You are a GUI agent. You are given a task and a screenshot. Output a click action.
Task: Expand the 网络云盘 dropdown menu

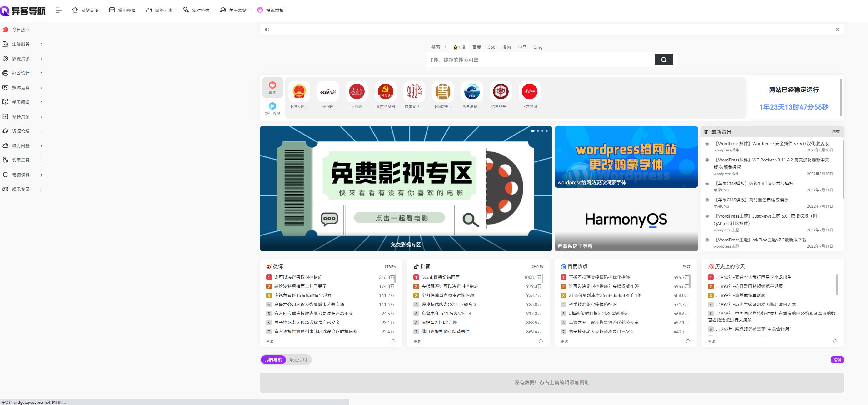pyautogui.click(x=162, y=10)
